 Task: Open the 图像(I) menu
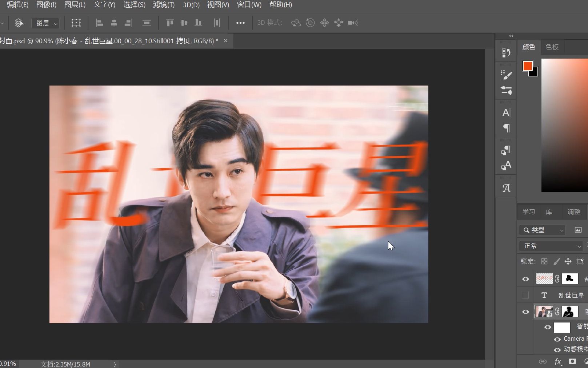click(46, 5)
